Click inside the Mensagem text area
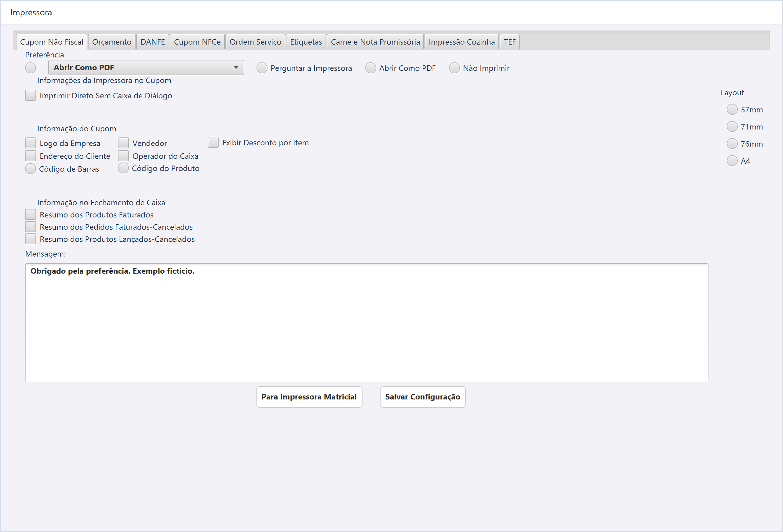783x532 pixels. (x=366, y=323)
